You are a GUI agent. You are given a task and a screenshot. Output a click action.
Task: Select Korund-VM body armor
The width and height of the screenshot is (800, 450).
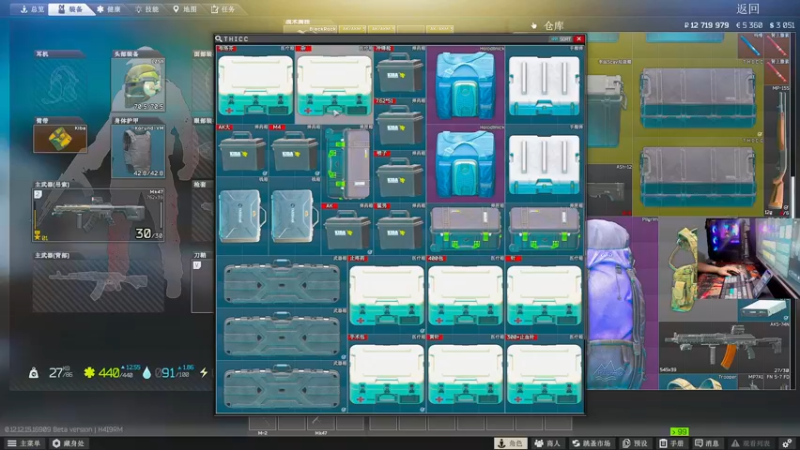click(138, 152)
